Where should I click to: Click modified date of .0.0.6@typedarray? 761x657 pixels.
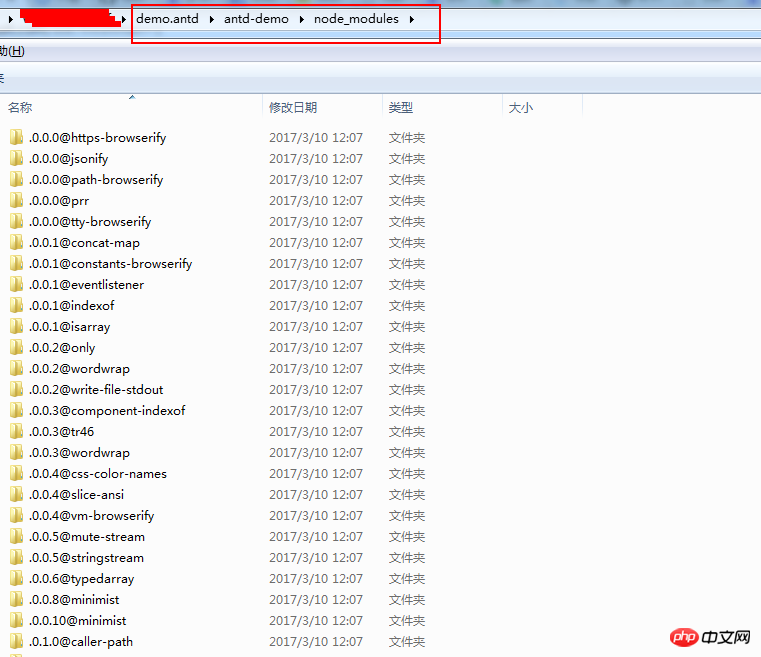[316, 578]
